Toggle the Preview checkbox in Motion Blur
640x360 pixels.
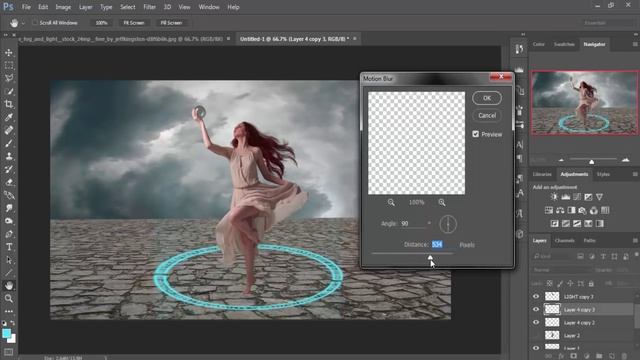[x=476, y=134]
